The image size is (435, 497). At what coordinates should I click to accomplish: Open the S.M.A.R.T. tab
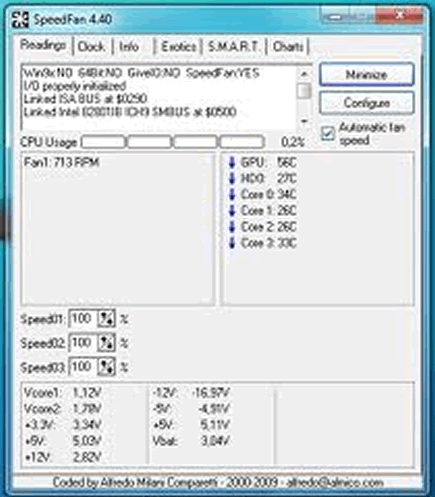pyautogui.click(x=233, y=47)
